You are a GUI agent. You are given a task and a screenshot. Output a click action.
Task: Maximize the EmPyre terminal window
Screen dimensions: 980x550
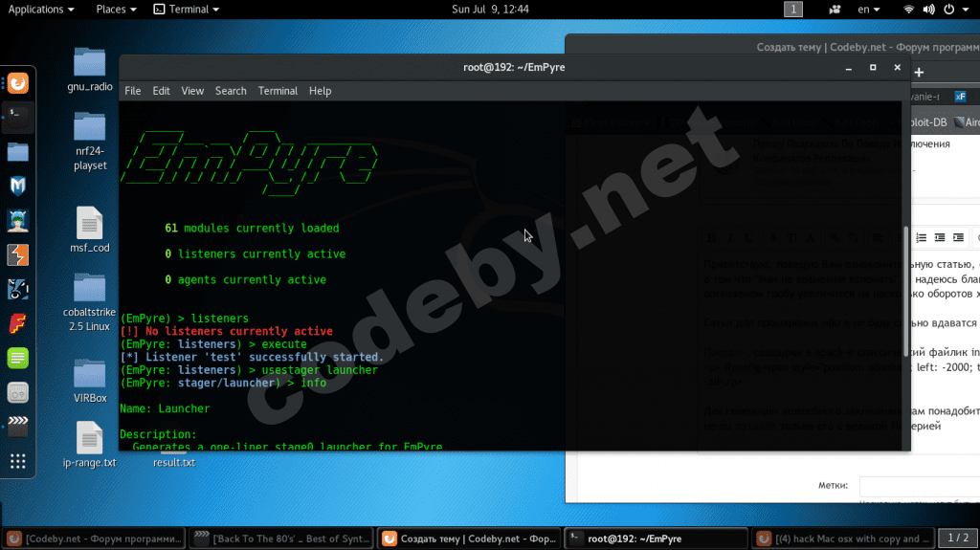(873, 68)
